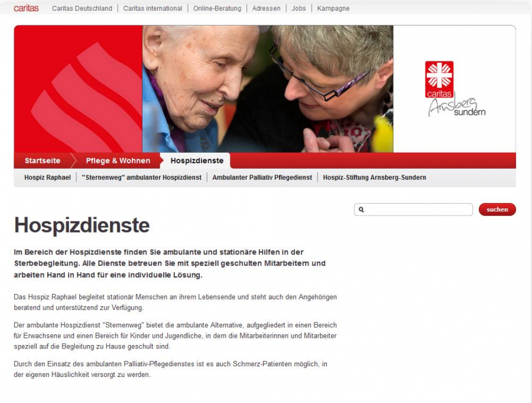This screenshot has height=403, width=532.
Task: Open "Sternenweg" ambulanter Hospizdienst item
Action: [141, 178]
